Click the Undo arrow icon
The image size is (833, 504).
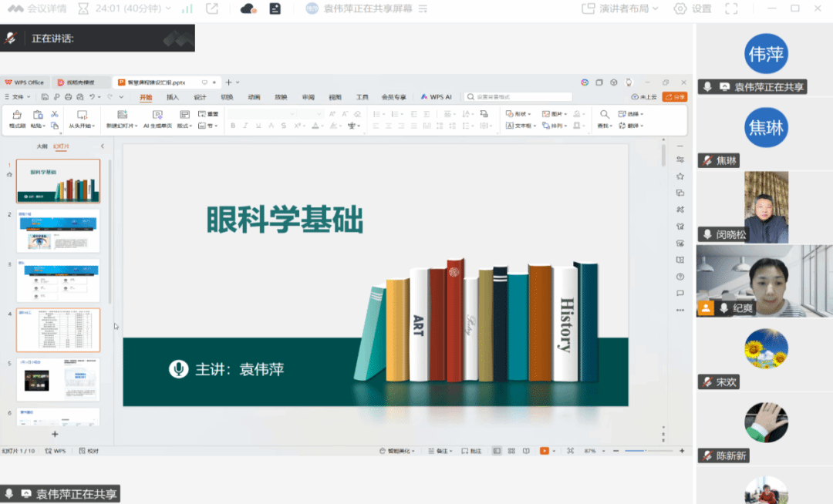tap(92, 97)
